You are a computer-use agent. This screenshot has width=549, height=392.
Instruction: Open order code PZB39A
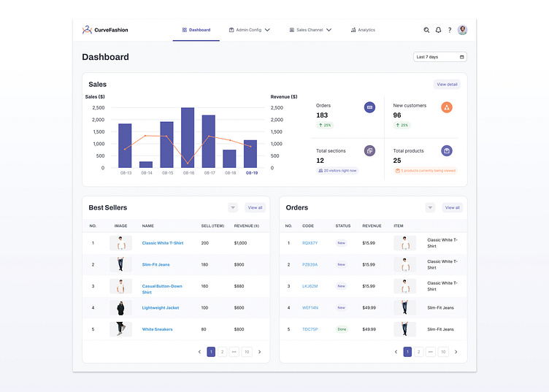click(x=310, y=264)
